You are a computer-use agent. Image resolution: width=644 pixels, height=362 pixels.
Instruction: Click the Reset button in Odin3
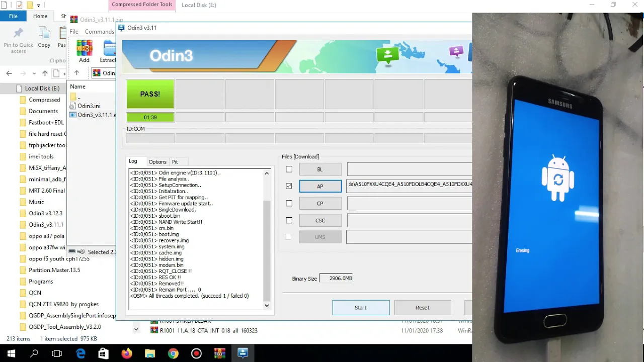(x=423, y=308)
